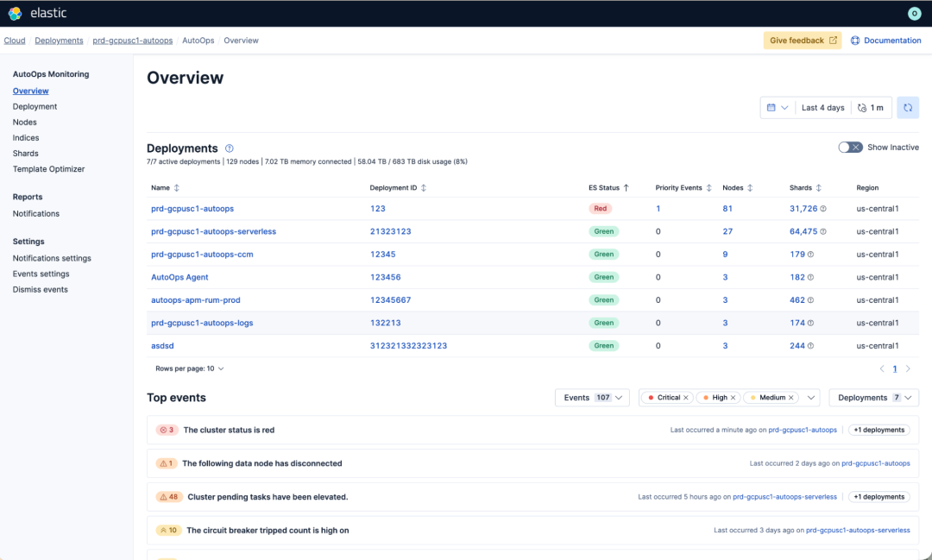Open Dismiss events settings
The width and height of the screenshot is (932, 560).
(x=41, y=290)
